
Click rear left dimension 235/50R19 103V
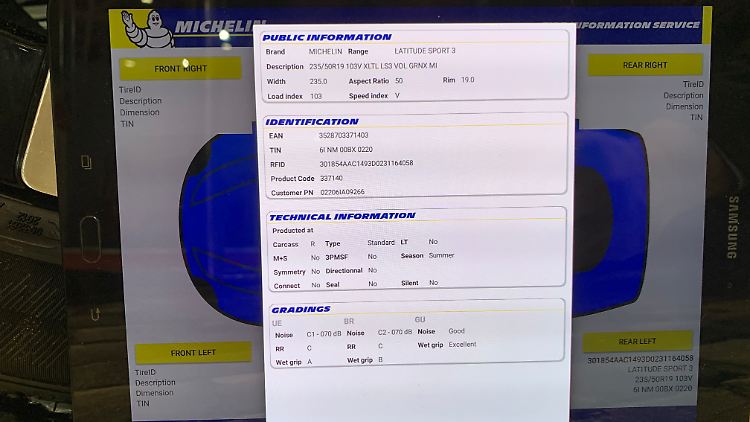pyautogui.click(x=663, y=379)
